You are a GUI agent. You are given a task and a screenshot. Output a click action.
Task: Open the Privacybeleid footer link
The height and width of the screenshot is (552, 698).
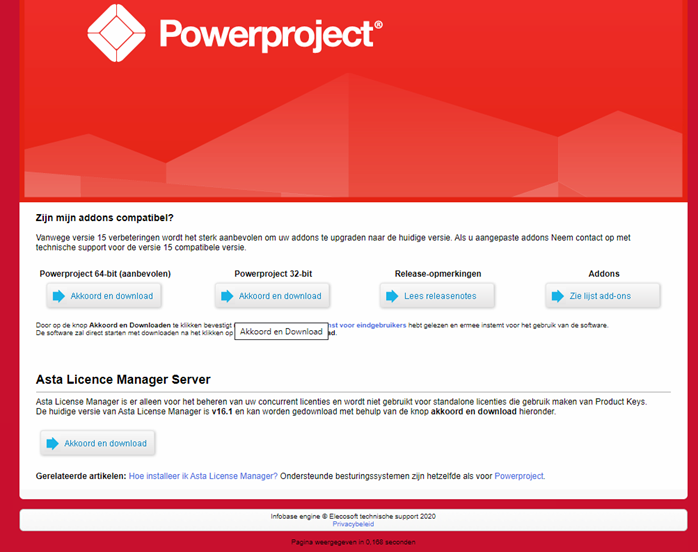pos(353,524)
